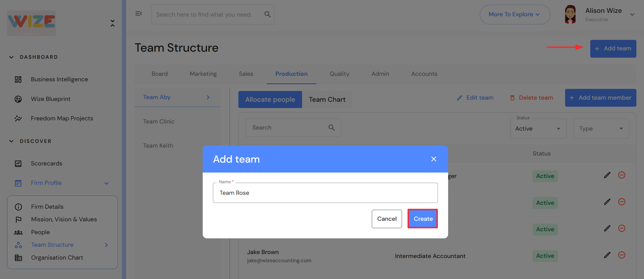This screenshot has height=279, width=644.
Task: Expand the More To Explore dropdown
Action: coord(514,14)
